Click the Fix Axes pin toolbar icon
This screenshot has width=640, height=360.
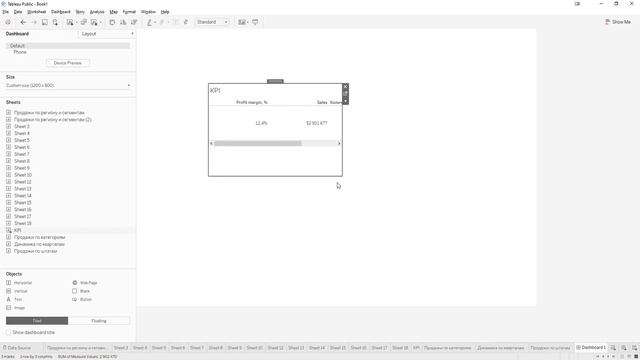pos(186,22)
